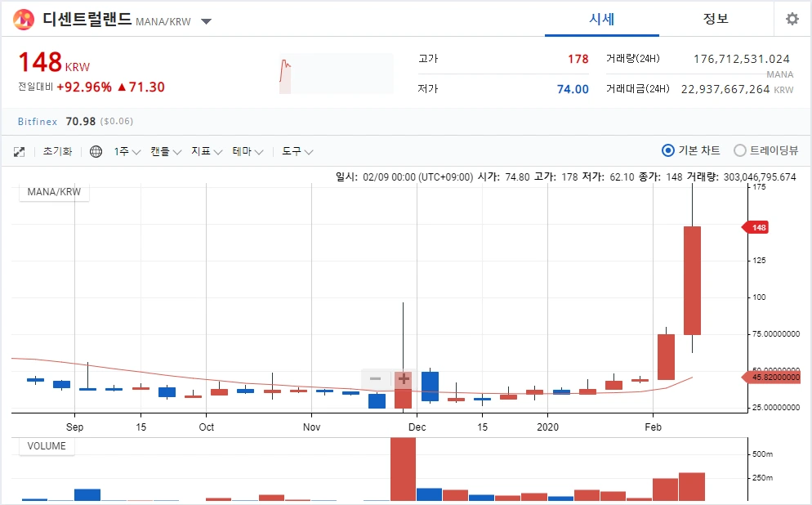Open the settings gear in the top right
812x505 pixels.
pyautogui.click(x=792, y=19)
